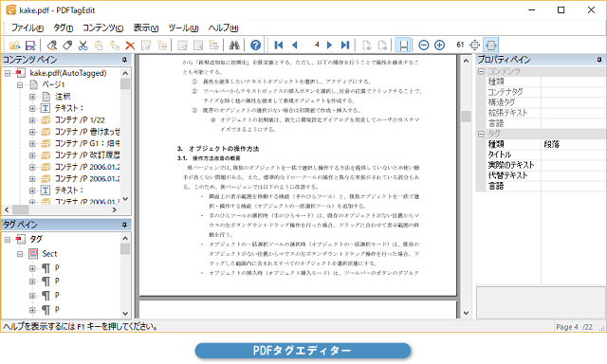
Task: Jump to the last page
Action: tap(345, 45)
